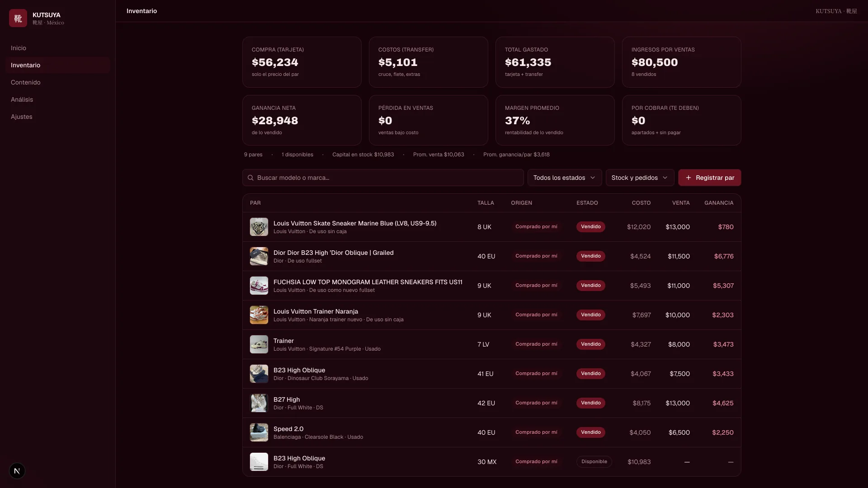Image resolution: width=868 pixels, height=488 pixels.
Task: Open Speed 2.0 Balenciaga thumbnail
Action: [x=259, y=432]
